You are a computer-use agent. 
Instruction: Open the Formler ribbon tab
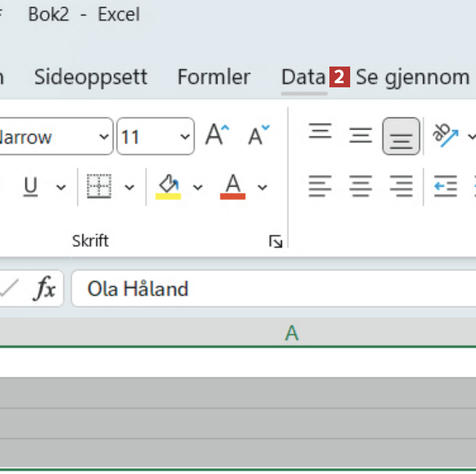pyautogui.click(x=214, y=77)
